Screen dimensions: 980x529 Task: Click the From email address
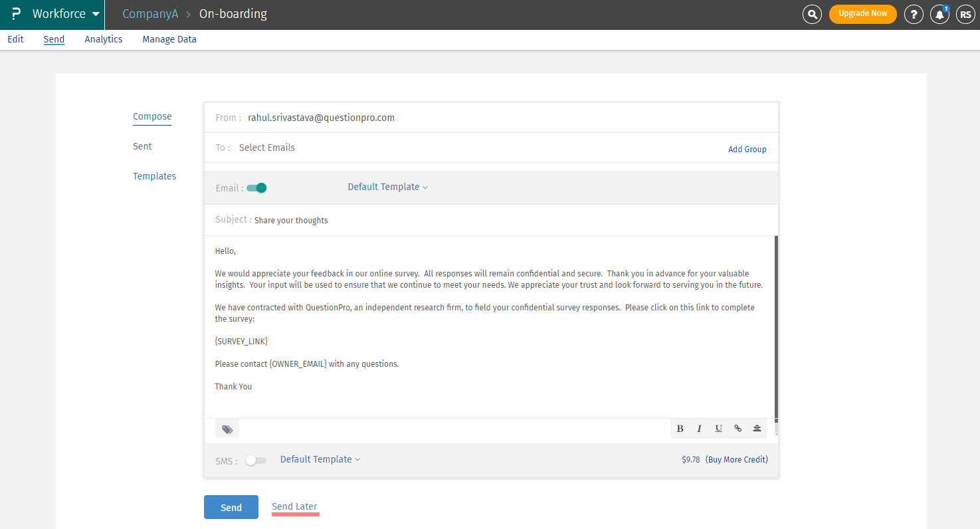tap(322, 118)
